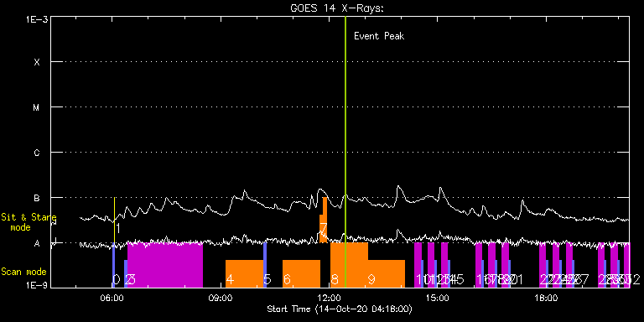Click the yellow 'Scan mode' label

click(x=23, y=272)
